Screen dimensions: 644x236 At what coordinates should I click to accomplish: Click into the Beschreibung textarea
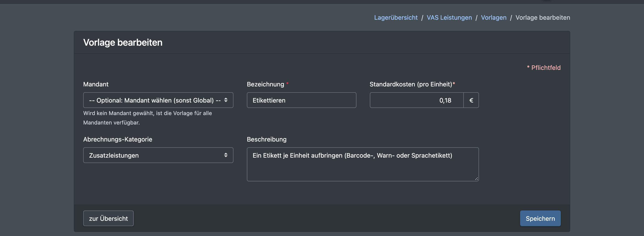click(363, 164)
